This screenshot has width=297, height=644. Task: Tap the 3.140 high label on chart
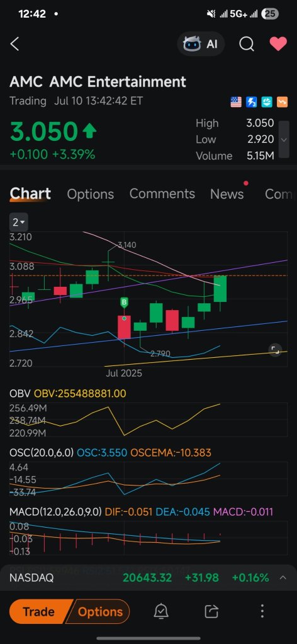click(x=127, y=245)
